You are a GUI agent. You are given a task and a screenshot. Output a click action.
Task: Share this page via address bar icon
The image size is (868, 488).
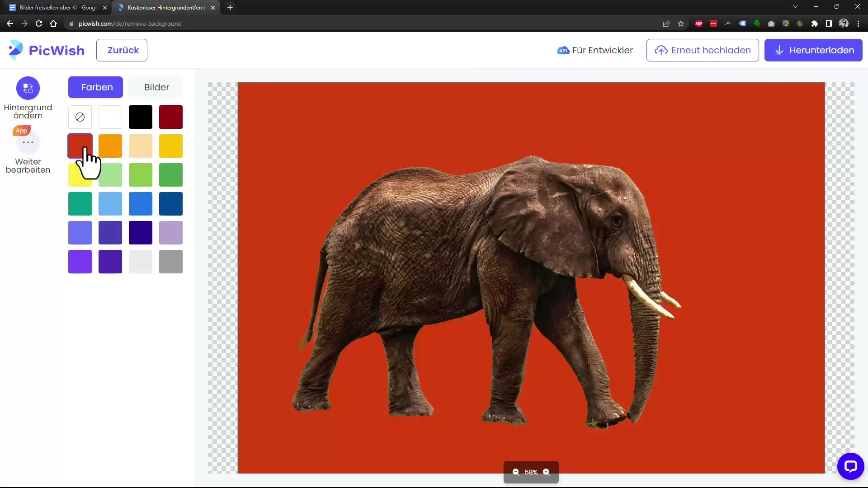666,23
